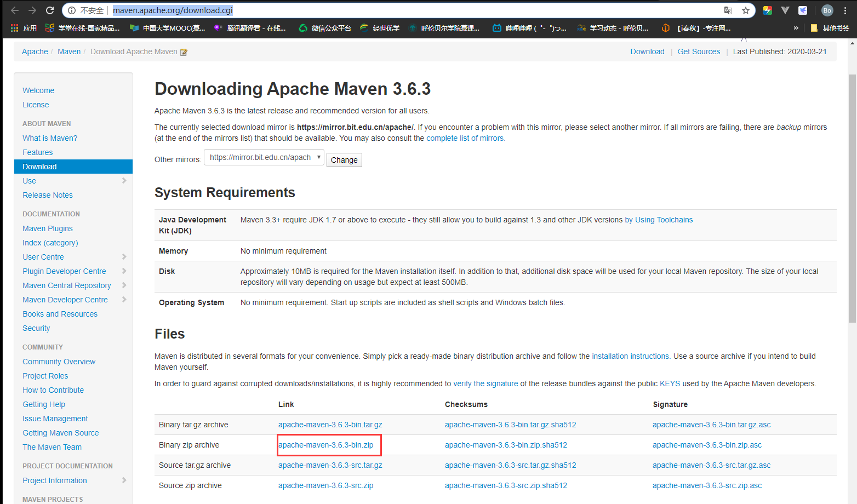Click the site info icon before the URL

point(73,10)
